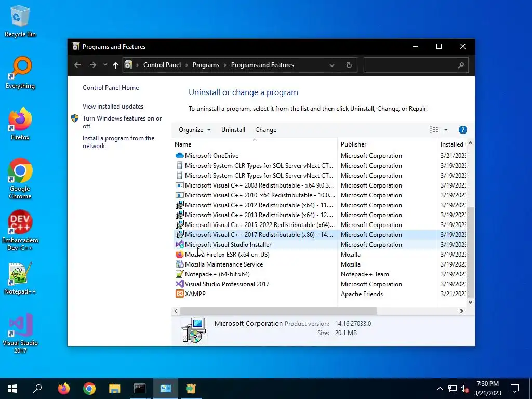Click the search magnifier icon in the window
The image size is (532, 399).
461,65
